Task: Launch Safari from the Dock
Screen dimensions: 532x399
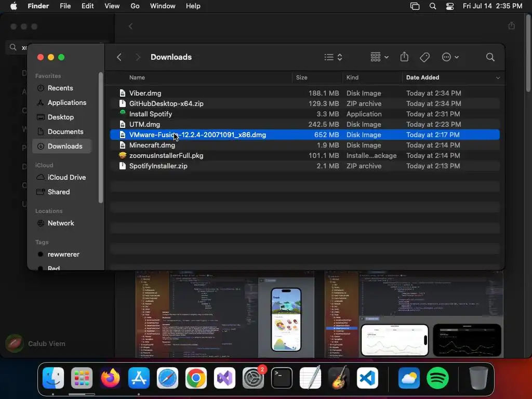Action: coord(167,378)
